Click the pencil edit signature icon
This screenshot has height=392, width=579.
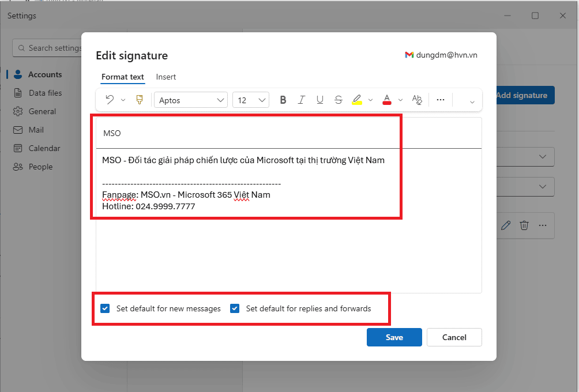[506, 225]
